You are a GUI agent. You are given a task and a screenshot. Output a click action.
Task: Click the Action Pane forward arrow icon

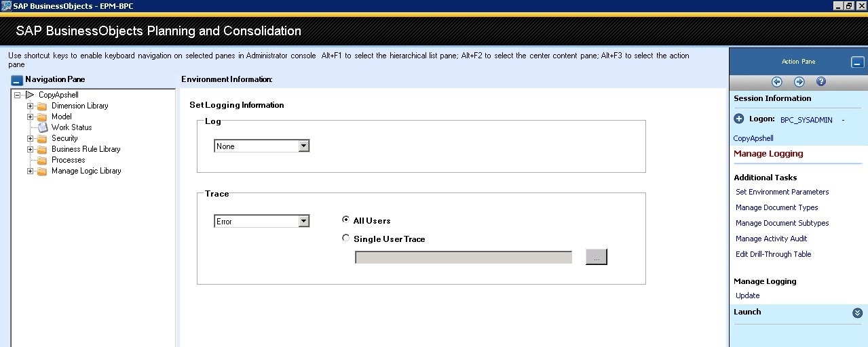click(x=799, y=82)
